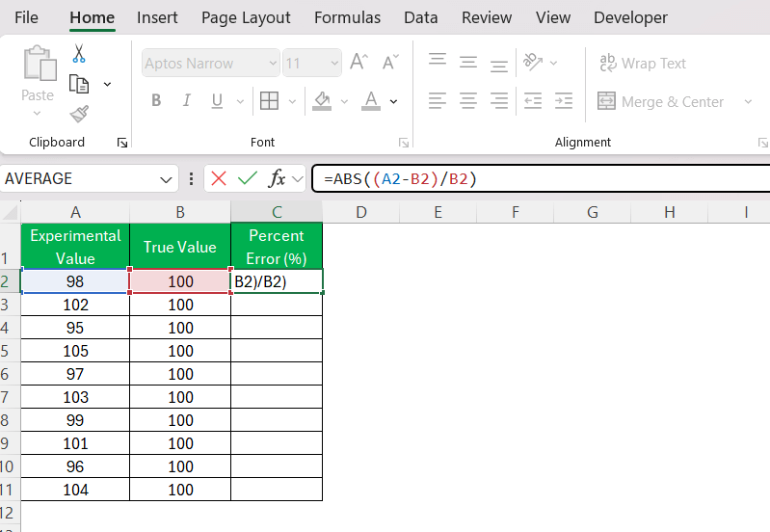770x532 pixels.
Task: Toggle Bold formatting
Action: 156,100
